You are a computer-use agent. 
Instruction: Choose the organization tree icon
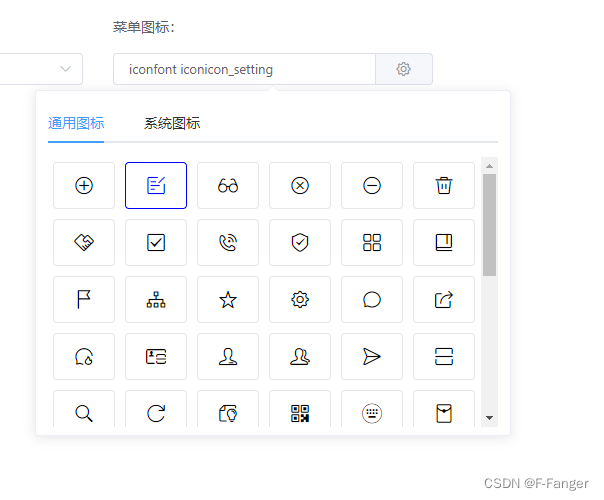[156, 300]
